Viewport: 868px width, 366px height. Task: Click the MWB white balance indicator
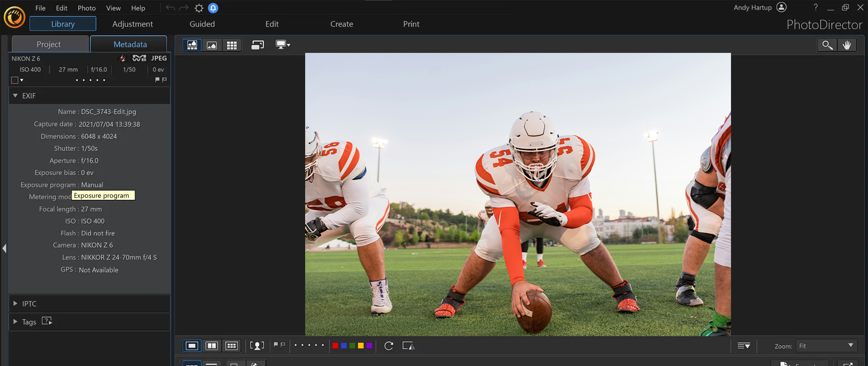point(139,58)
